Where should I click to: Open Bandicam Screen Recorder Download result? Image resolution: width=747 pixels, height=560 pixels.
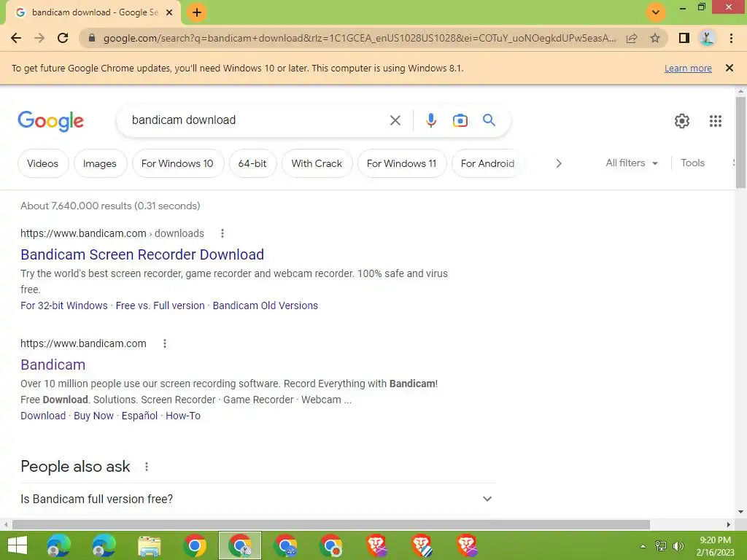pos(142,254)
